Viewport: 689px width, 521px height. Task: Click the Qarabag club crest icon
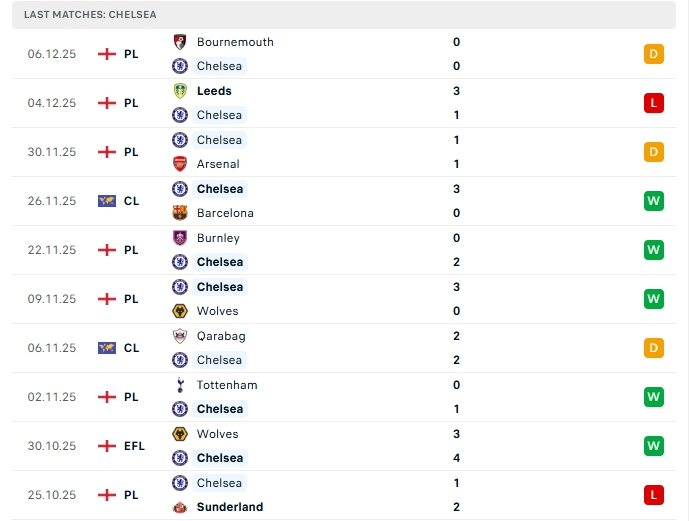pos(180,336)
